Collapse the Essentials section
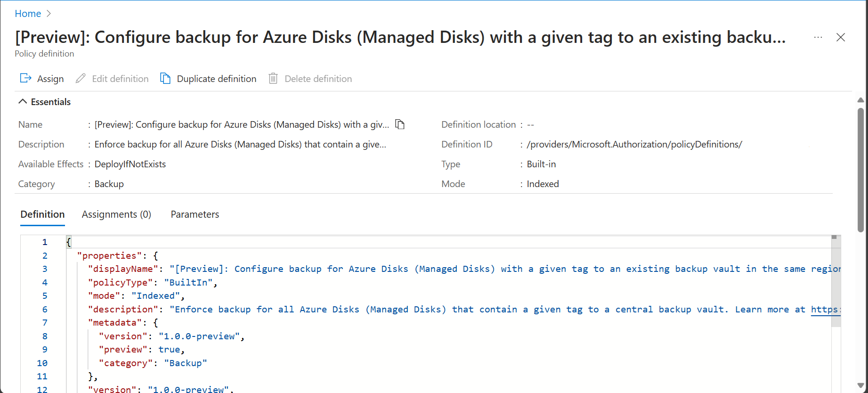The height and width of the screenshot is (393, 868). click(23, 102)
